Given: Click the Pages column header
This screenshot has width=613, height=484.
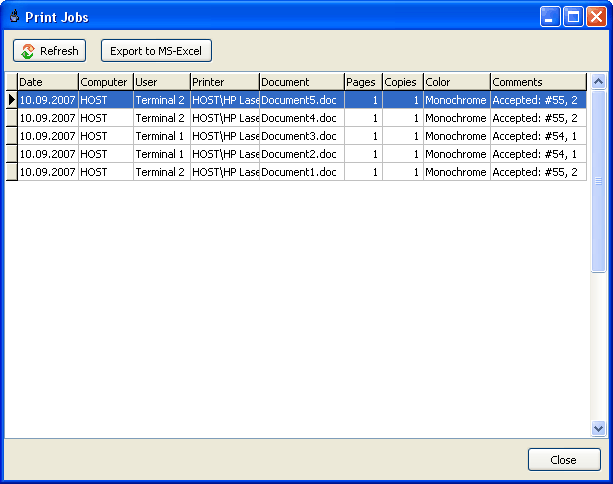Looking at the screenshot, I should tap(363, 82).
